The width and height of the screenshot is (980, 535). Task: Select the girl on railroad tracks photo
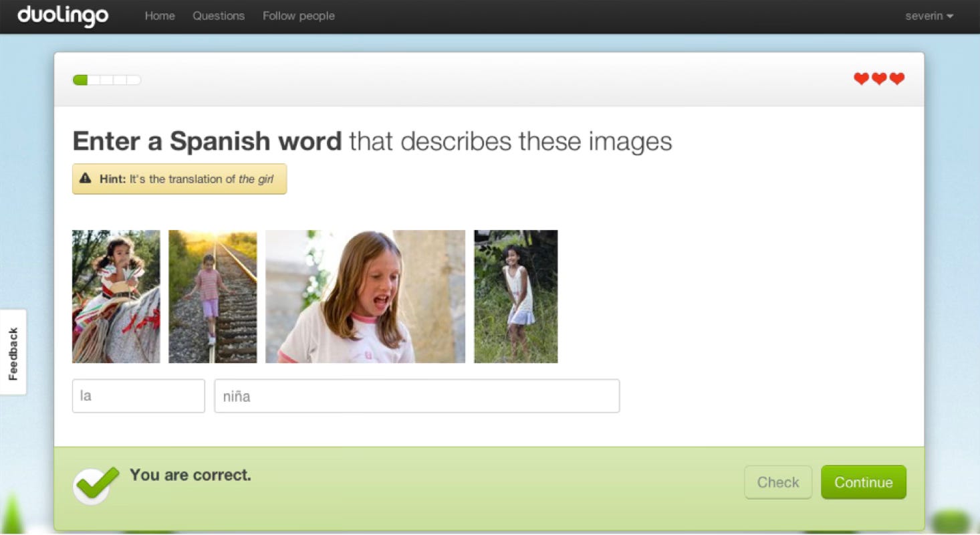(x=213, y=296)
